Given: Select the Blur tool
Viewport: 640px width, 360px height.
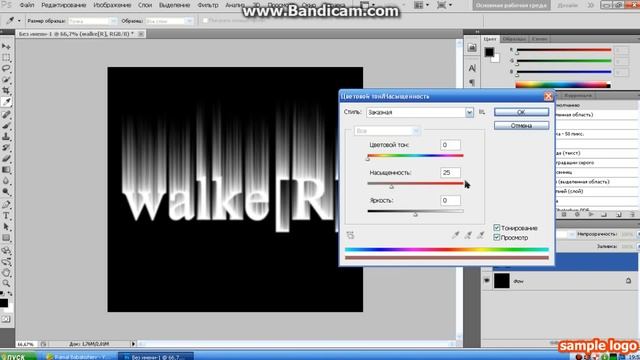Looking at the screenshot, I should (x=6, y=180).
